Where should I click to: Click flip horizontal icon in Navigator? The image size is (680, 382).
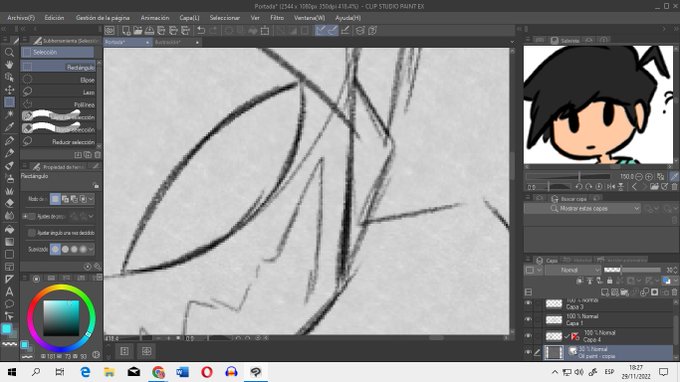(611, 187)
